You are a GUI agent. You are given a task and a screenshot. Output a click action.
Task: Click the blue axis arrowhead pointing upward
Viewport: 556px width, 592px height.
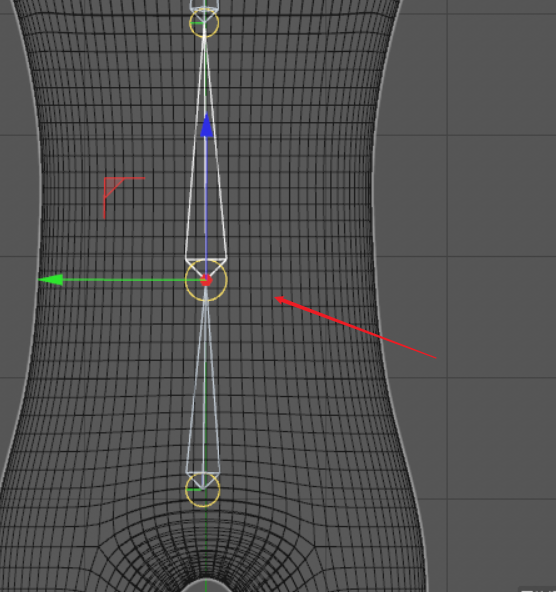206,125
